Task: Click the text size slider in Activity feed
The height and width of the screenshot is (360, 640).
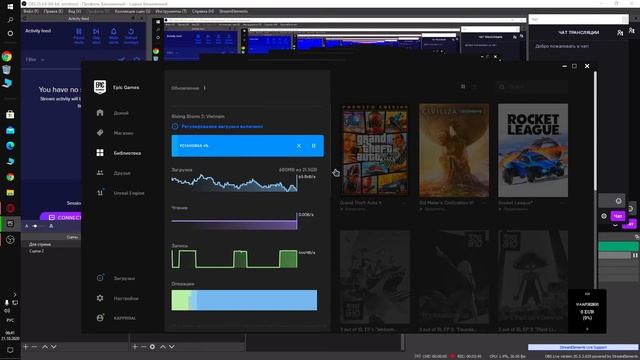Action: coord(39,226)
